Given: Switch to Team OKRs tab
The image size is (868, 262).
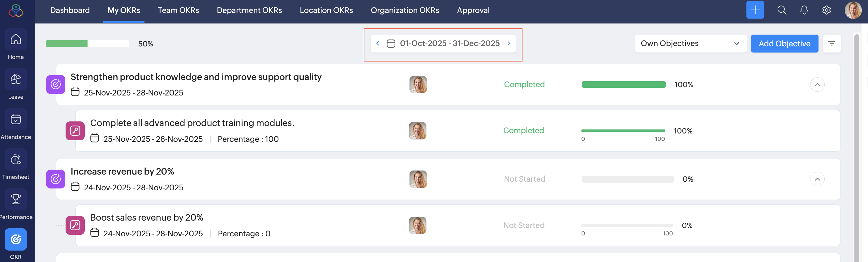Looking at the screenshot, I should tap(178, 11).
